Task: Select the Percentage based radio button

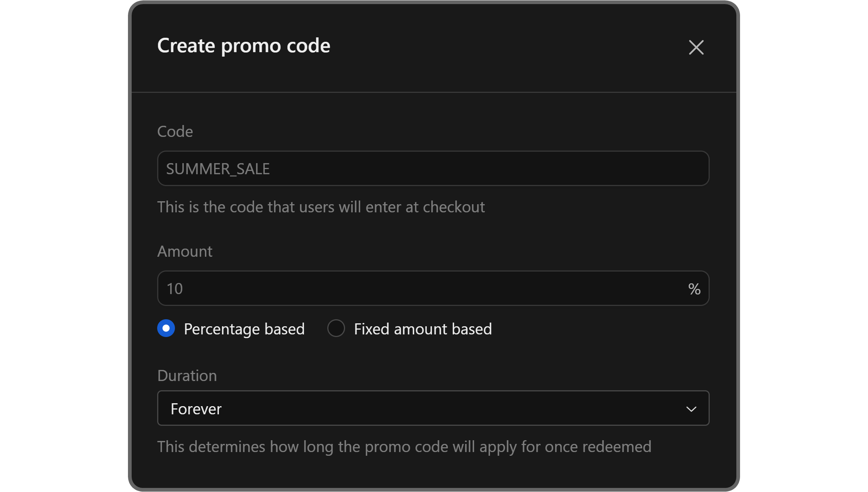Action: click(x=166, y=328)
